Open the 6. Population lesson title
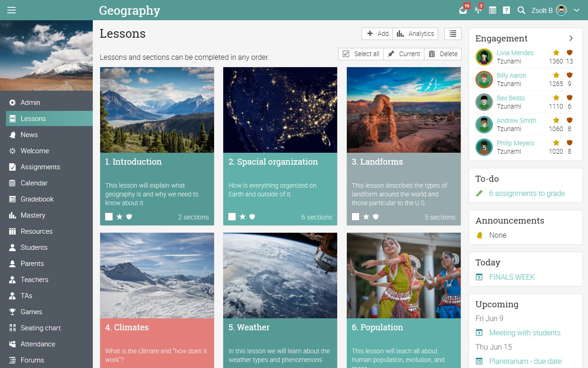 (377, 328)
